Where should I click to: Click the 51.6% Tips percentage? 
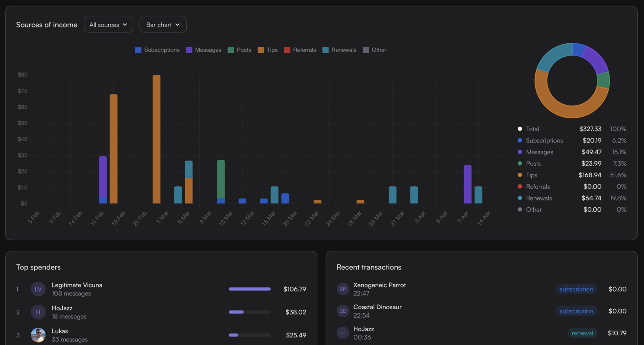click(x=618, y=175)
